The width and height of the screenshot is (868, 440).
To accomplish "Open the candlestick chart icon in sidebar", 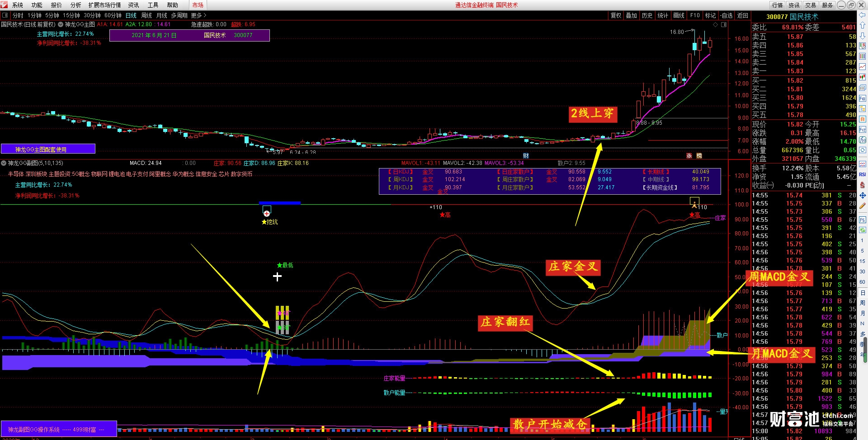I will [x=863, y=77].
